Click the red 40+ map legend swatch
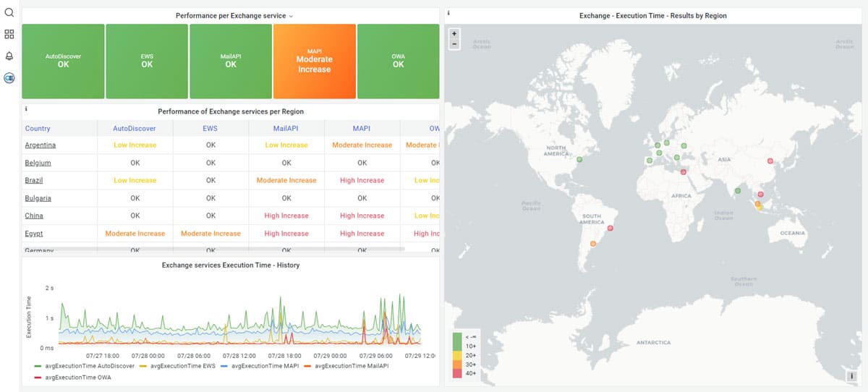 (x=456, y=372)
